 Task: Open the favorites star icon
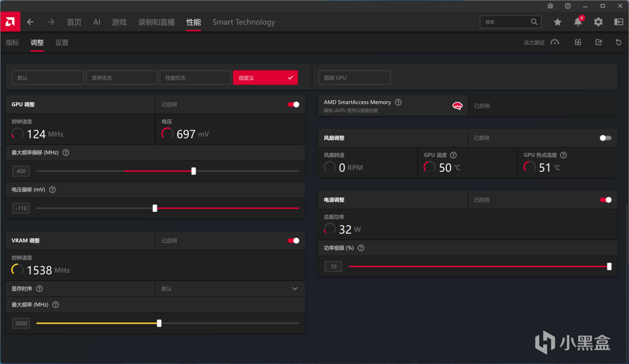pos(557,22)
